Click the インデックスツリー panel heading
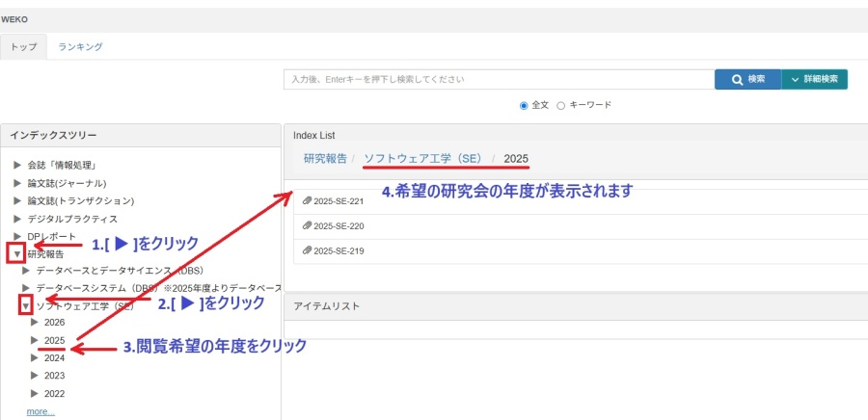This screenshot has height=420, width=868. (x=53, y=136)
